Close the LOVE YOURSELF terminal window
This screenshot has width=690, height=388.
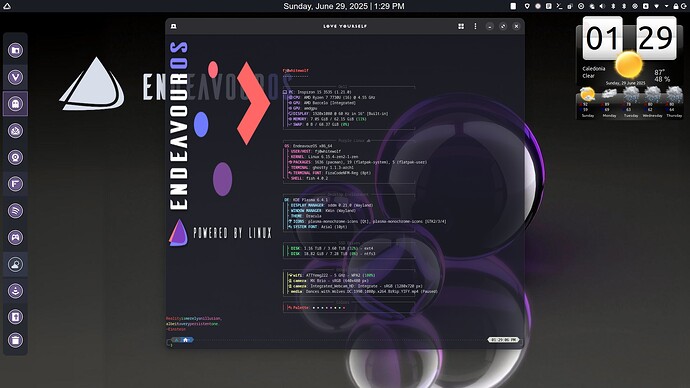(x=516, y=26)
